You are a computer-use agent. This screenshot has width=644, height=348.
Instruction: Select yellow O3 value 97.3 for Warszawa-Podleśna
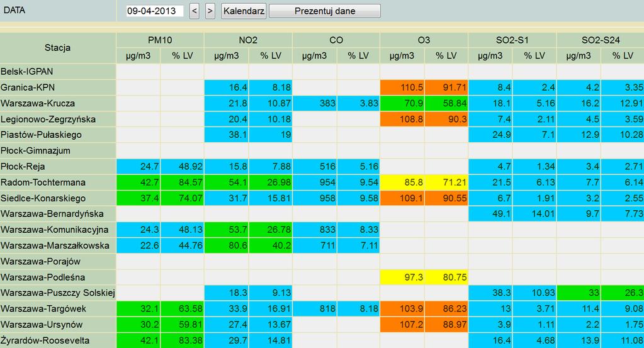coord(402,277)
